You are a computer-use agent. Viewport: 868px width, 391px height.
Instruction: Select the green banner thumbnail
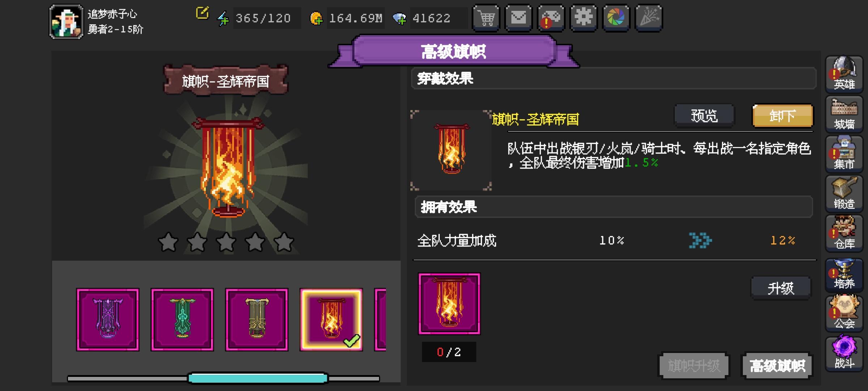click(182, 320)
